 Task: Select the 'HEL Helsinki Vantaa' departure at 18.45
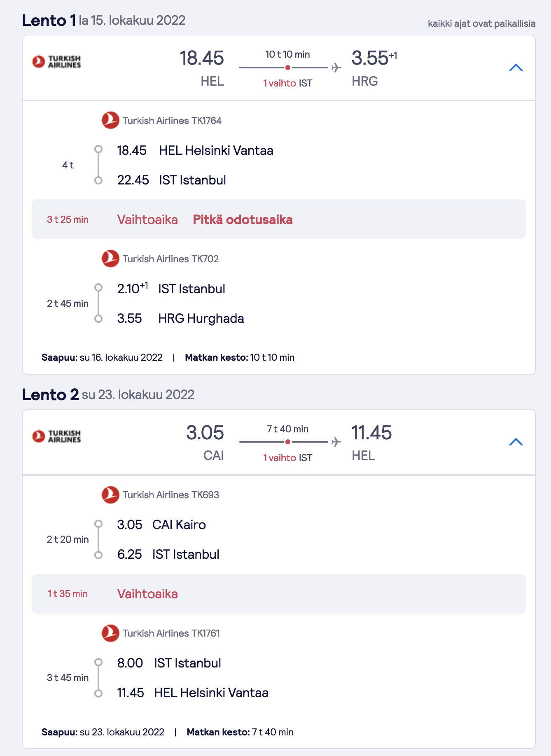[195, 150]
